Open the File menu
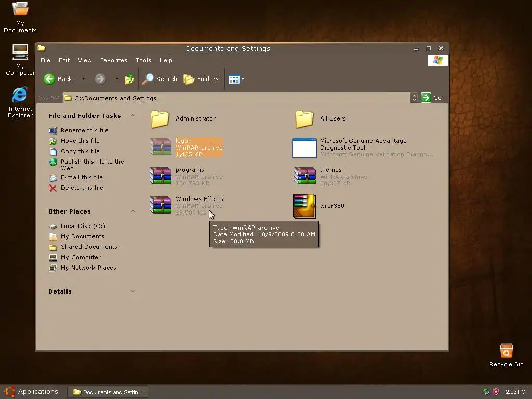 [x=45, y=60]
